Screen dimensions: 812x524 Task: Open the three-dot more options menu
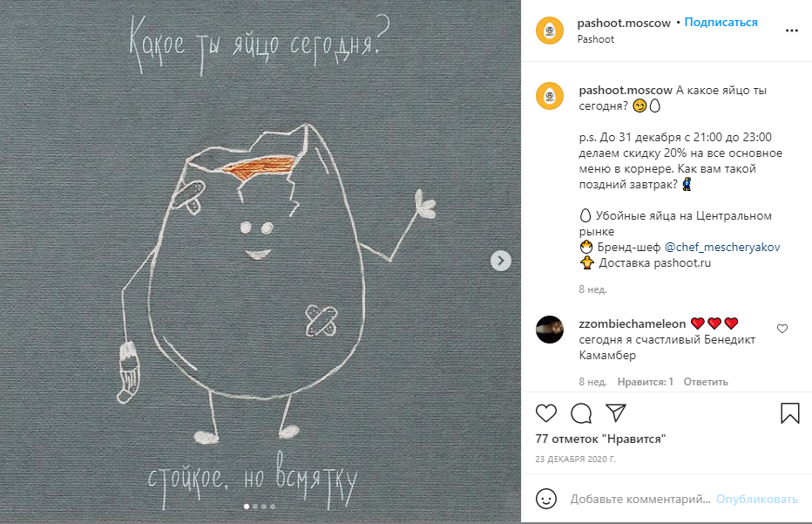pos(791,31)
